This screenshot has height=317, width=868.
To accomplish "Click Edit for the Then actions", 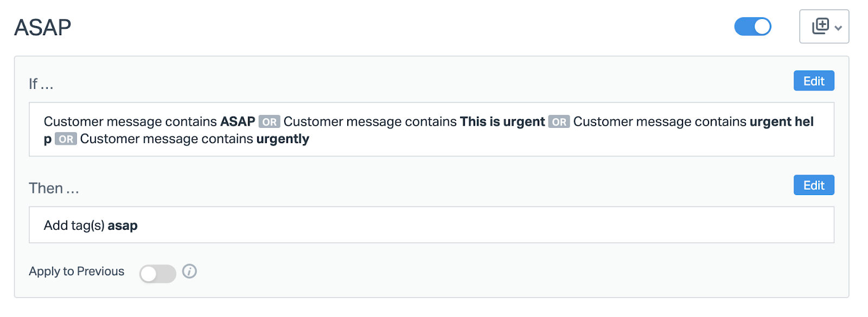I will [813, 185].
